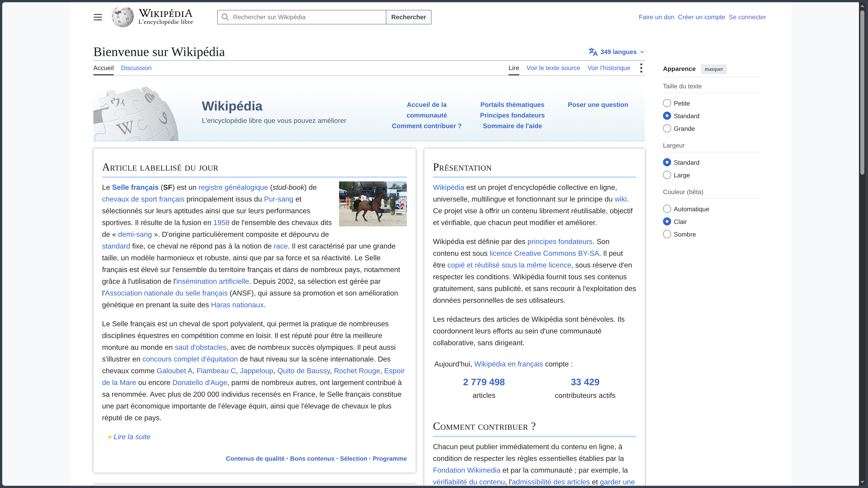Switch to the Discussion tab
The image size is (868, 488).
click(136, 68)
